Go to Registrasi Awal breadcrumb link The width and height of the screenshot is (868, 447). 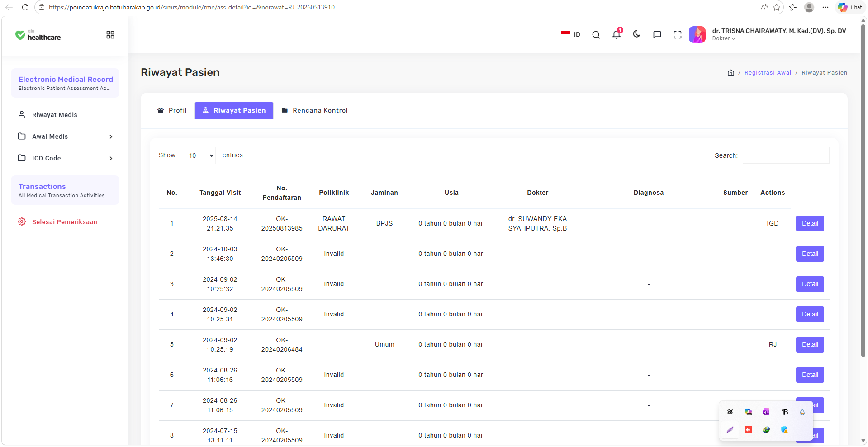coord(768,73)
